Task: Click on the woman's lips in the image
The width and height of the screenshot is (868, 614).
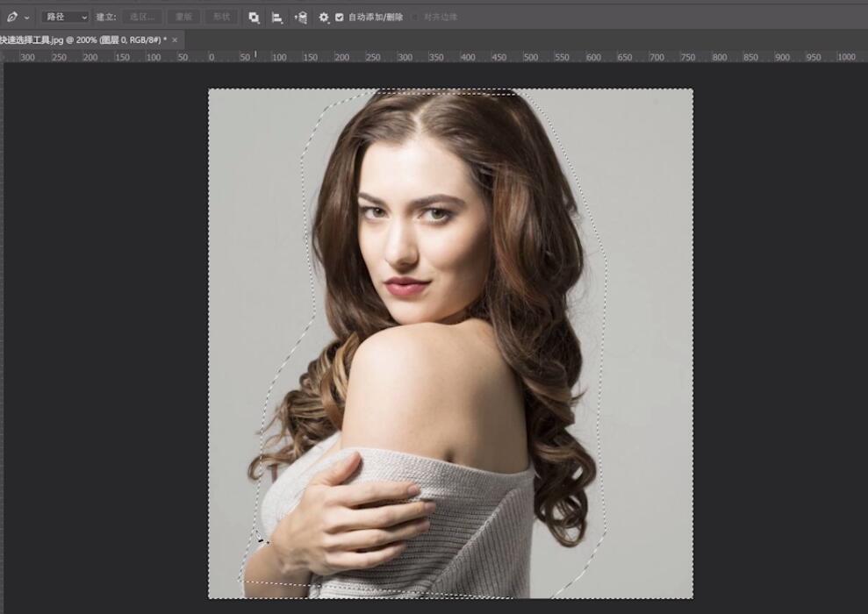Action: (x=405, y=287)
